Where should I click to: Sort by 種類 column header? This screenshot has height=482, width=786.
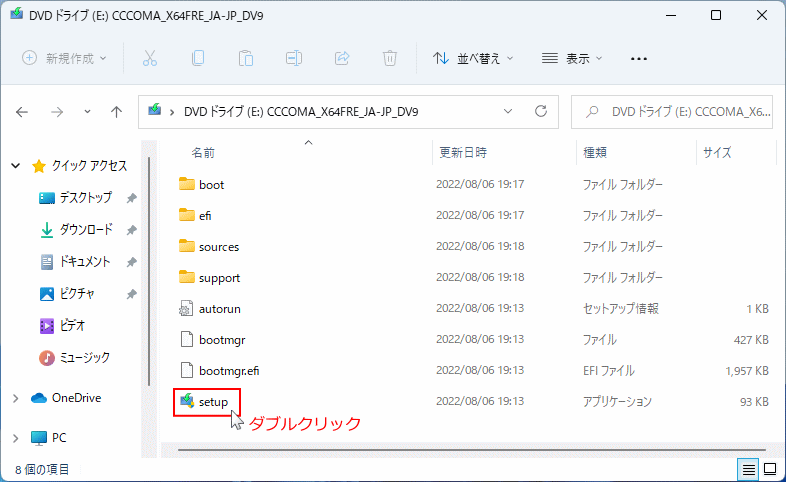[595, 152]
